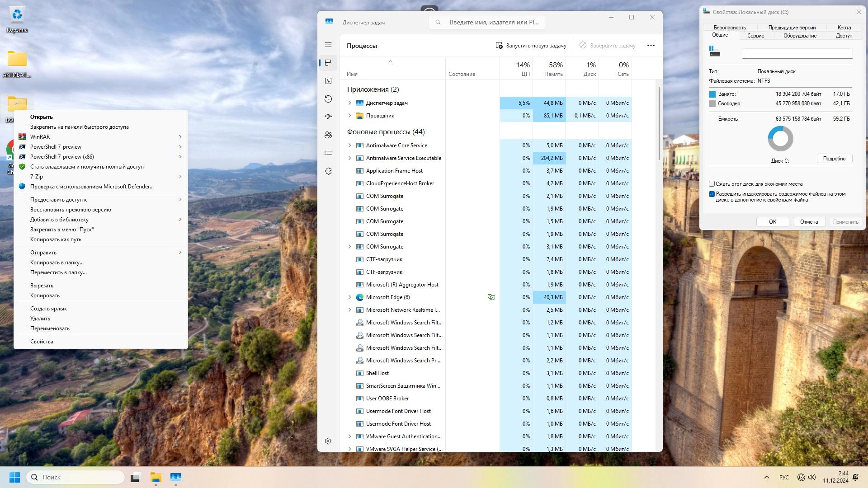The image size is (868, 488).
Task: Uncheck the allow file indexing checkbox
Action: [712, 194]
